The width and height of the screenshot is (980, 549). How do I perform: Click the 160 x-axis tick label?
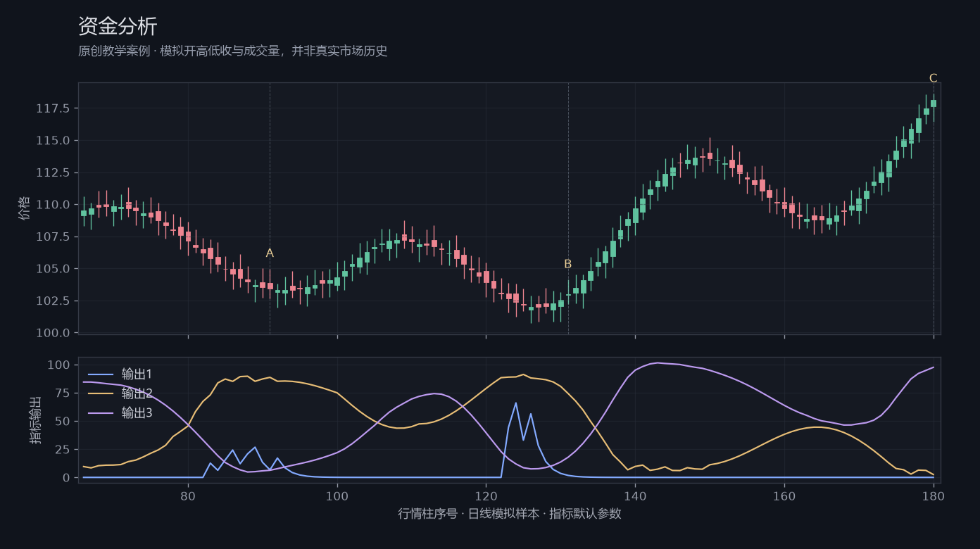[784, 496]
